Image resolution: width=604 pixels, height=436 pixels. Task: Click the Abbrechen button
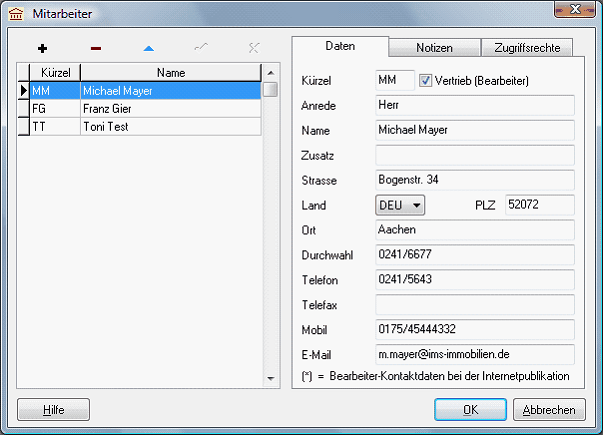pos(549,410)
